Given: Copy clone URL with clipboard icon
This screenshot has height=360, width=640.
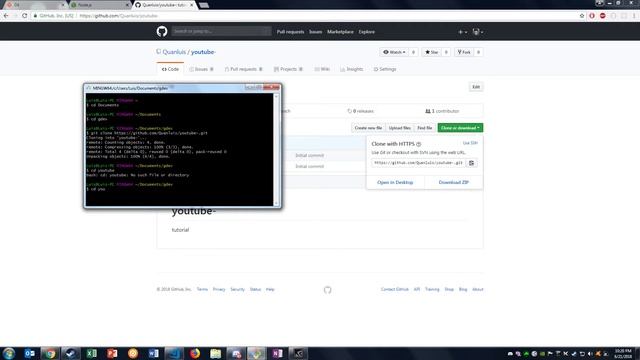Looking at the screenshot, I should (x=471, y=163).
